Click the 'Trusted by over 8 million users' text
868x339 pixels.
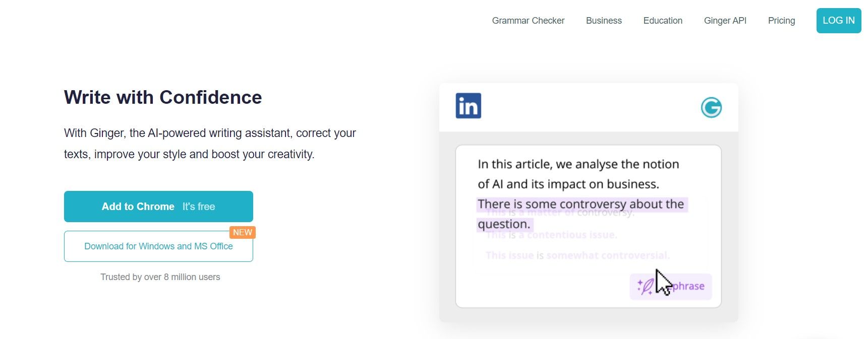[160, 277]
